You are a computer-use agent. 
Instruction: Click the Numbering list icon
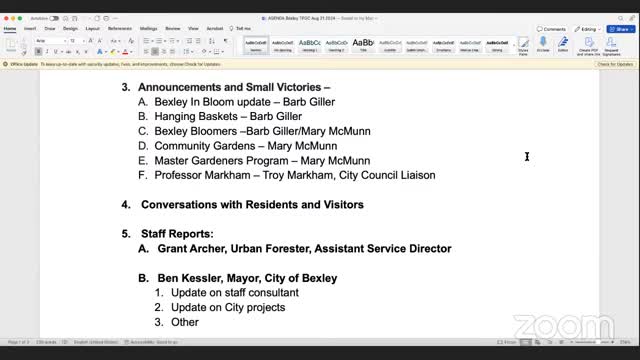159,41
